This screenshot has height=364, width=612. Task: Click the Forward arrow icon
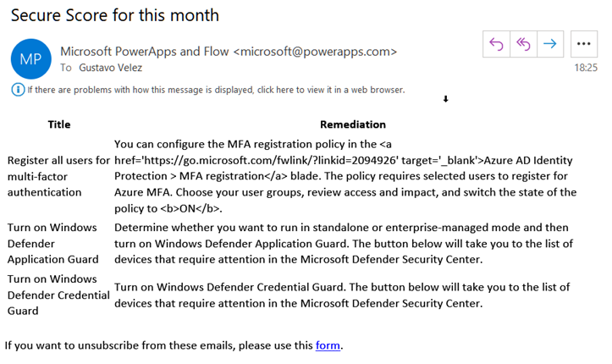click(550, 44)
